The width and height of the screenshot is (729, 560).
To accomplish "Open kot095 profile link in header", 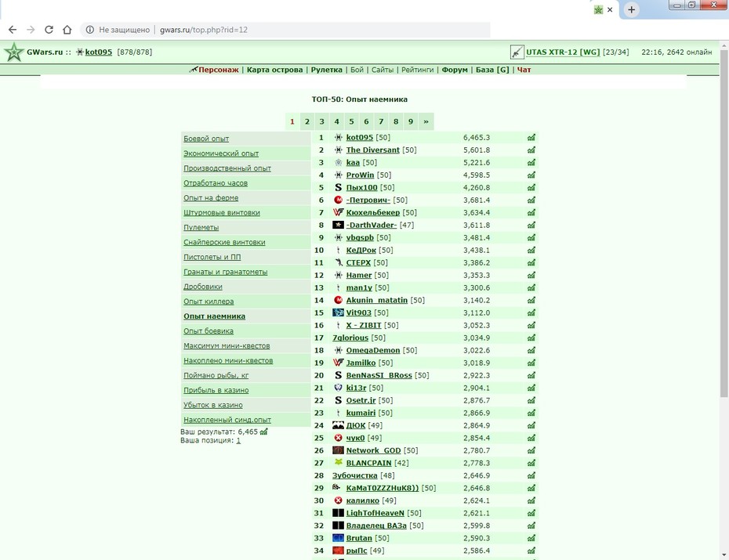I will [x=99, y=52].
